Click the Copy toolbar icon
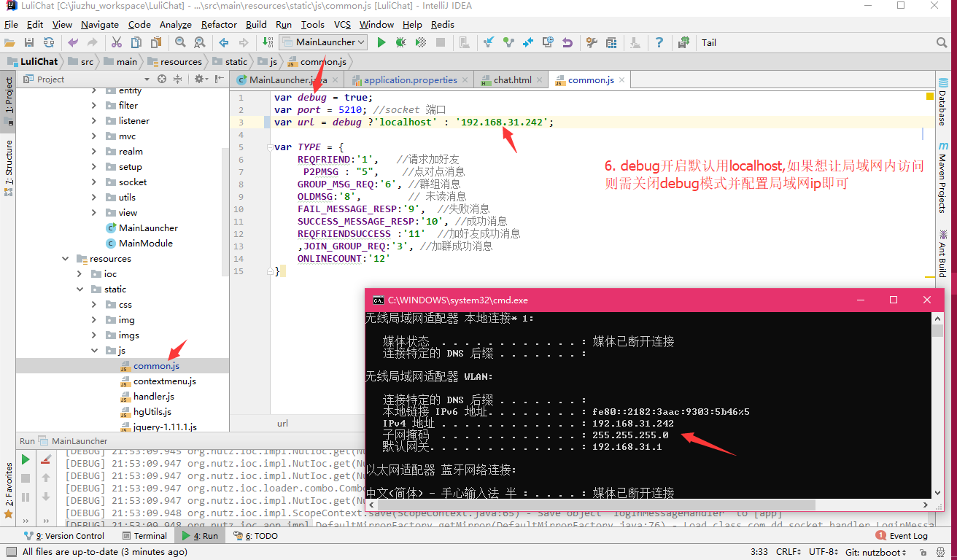 click(136, 42)
